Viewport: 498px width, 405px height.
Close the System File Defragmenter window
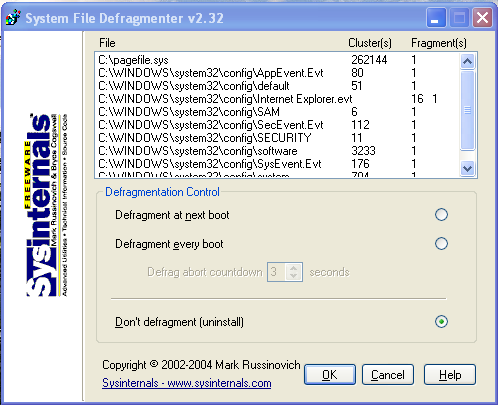482,18
